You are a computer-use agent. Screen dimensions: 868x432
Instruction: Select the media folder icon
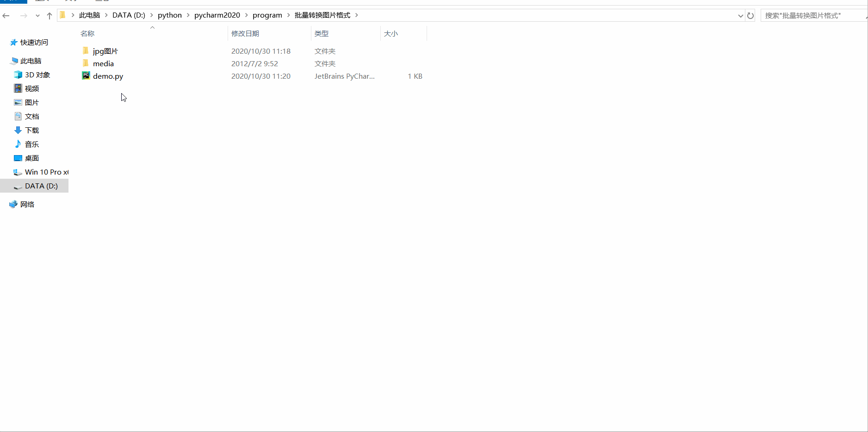[86, 63]
